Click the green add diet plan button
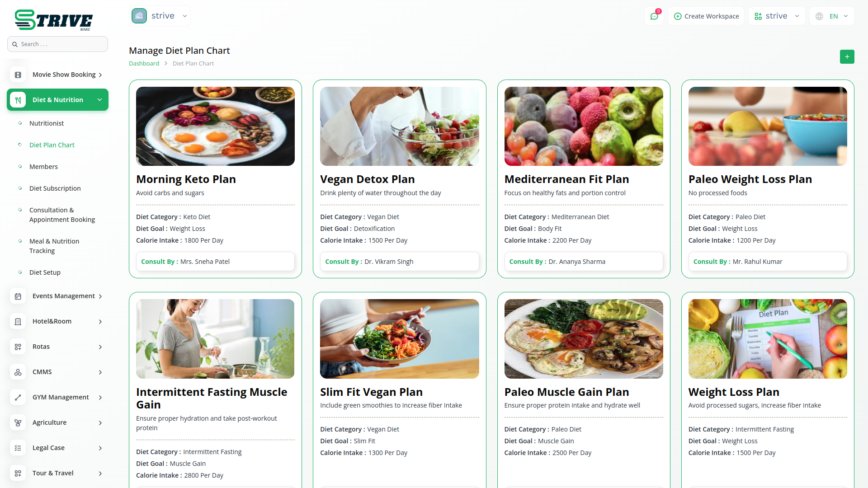Viewport: 868px width, 488px height. [847, 57]
